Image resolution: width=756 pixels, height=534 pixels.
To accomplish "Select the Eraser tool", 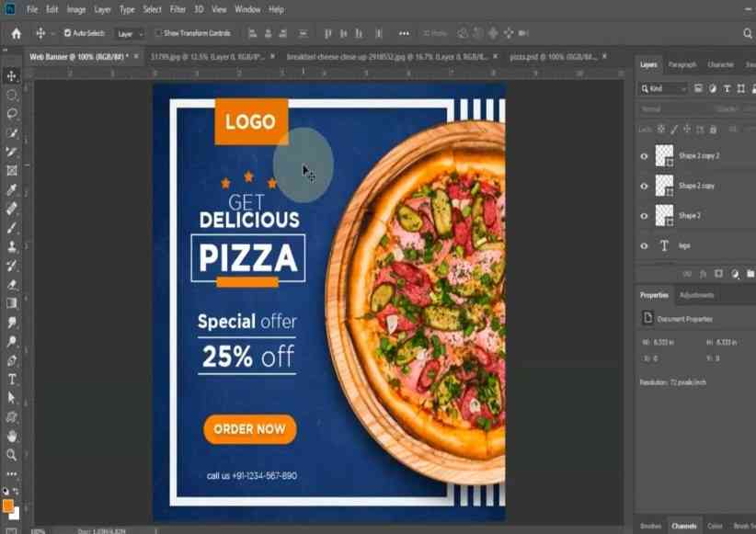I will (x=12, y=284).
